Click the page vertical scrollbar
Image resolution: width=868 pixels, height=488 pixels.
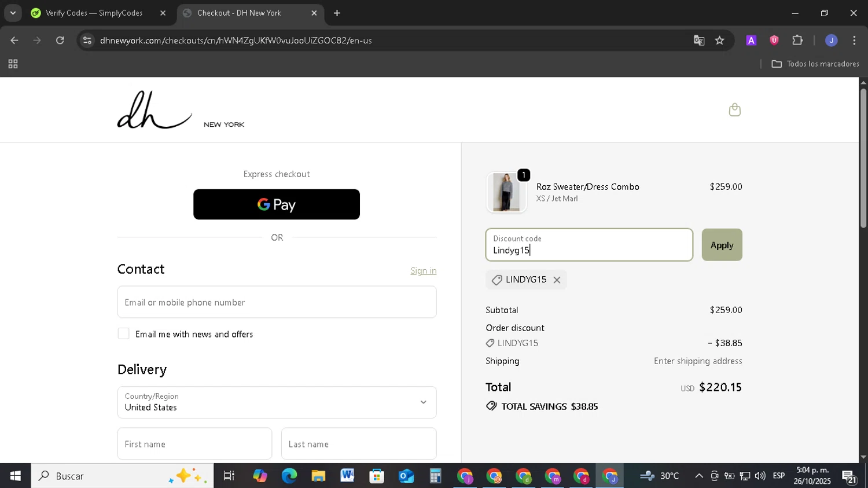(863, 158)
